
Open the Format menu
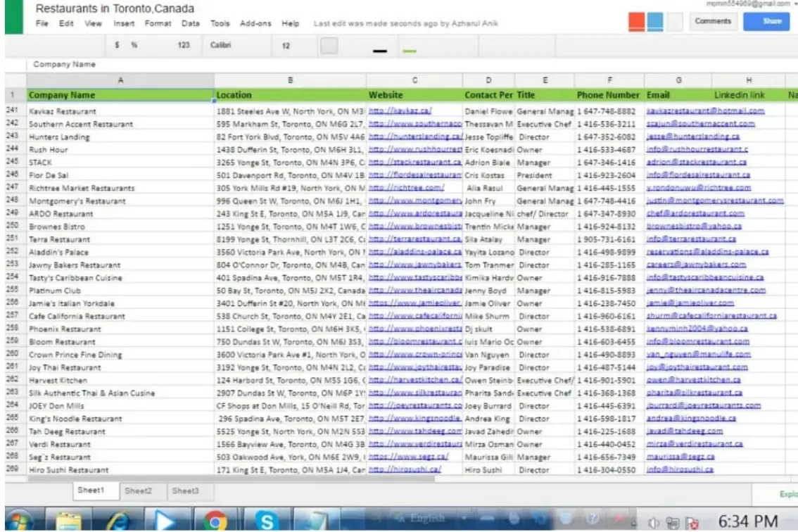coord(158,23)
